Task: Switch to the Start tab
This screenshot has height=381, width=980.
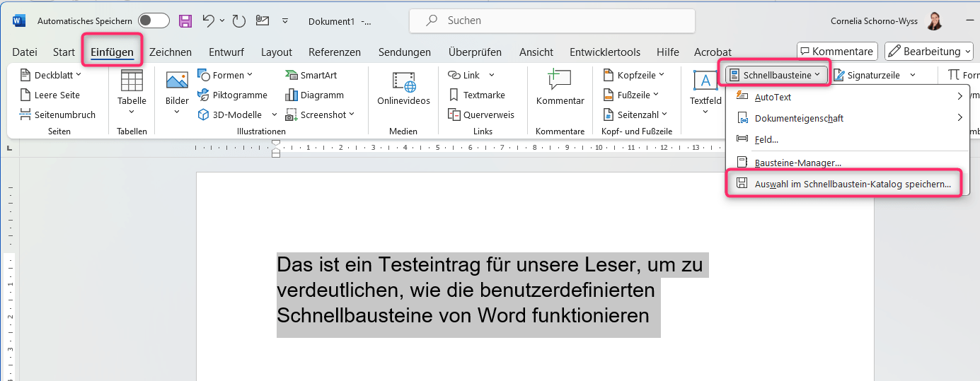Action: (64, 52)
